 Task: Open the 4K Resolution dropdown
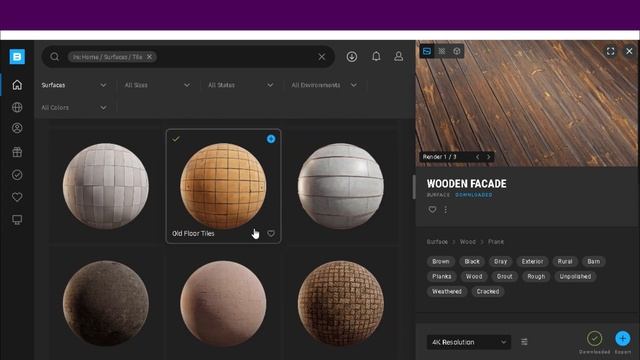point(469,342)
